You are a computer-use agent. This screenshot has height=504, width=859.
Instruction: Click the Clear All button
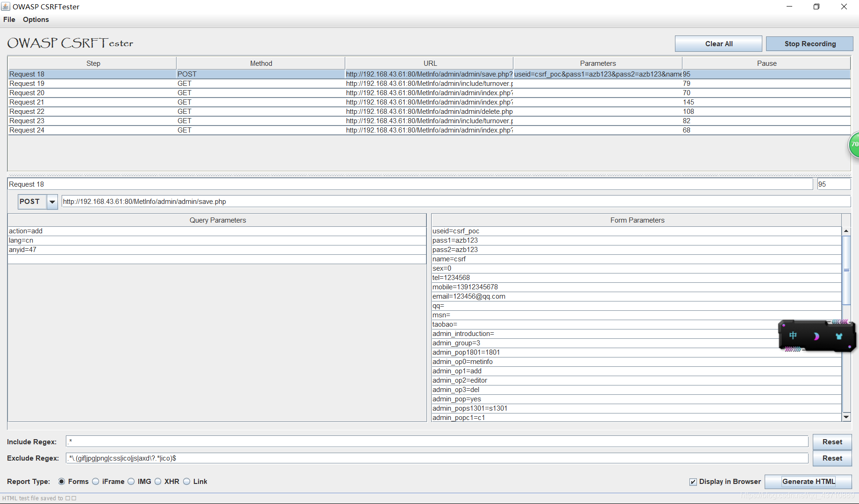tap(718, 44)
